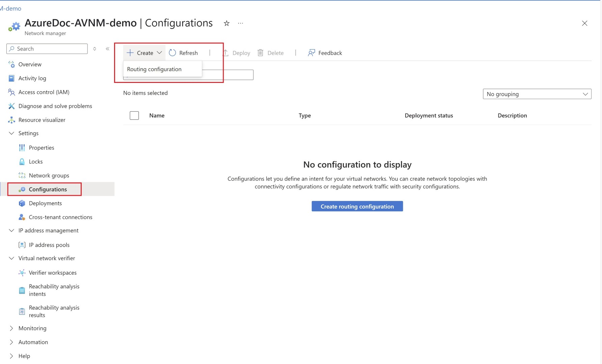
Task: Favorite the page with star icon
Action: [x=227, y=23]
